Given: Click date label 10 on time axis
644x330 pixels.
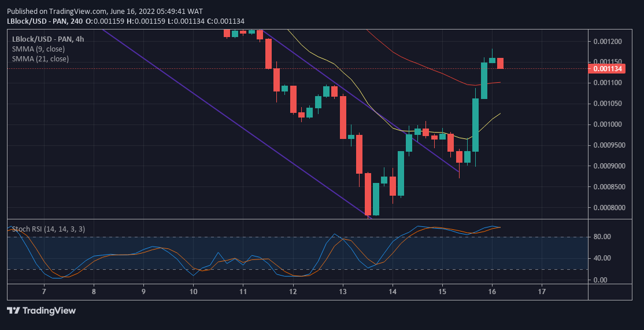Looking at the screenshot, I should (x=194, y=292).
